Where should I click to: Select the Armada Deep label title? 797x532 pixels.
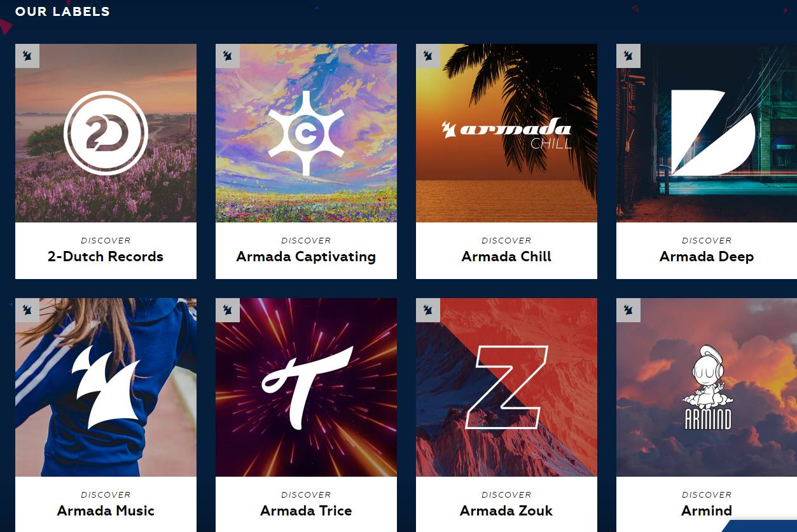[x=707, y=257]
